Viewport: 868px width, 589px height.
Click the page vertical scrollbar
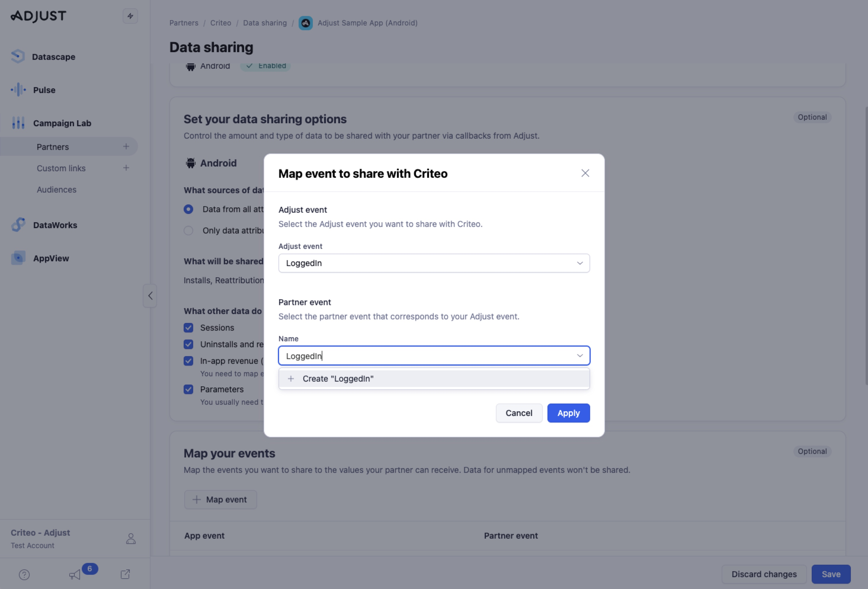(866, 245)
